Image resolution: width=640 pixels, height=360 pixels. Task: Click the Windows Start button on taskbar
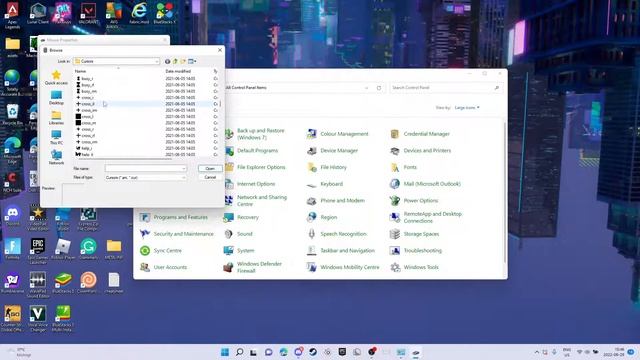225,352
